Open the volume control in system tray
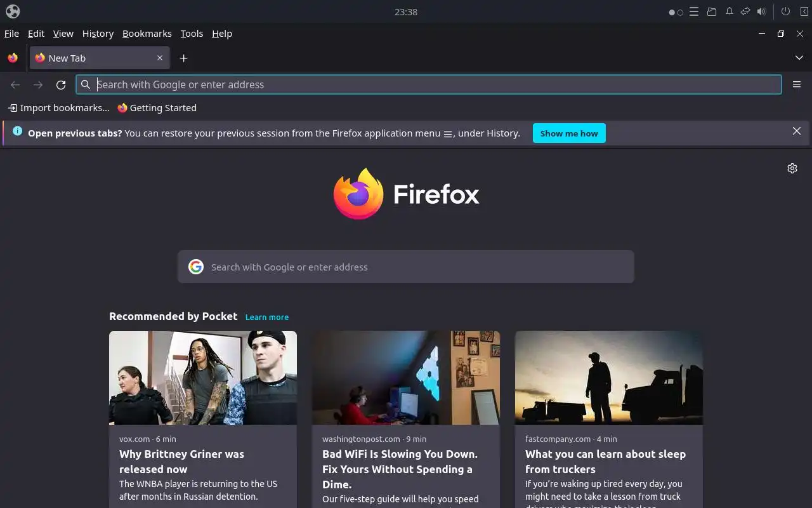The width and height of the screenshot is (812, 508). coord(762,11)
